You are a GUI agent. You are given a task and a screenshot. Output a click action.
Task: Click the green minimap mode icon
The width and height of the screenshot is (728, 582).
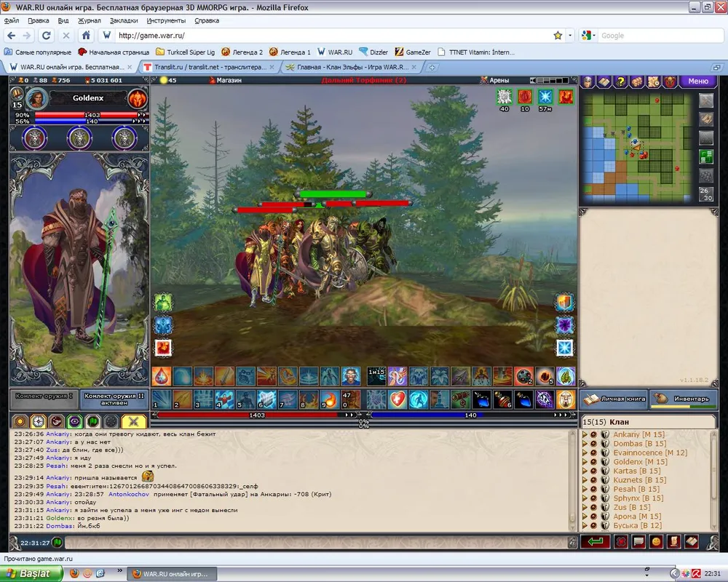(x=706, y=156)
